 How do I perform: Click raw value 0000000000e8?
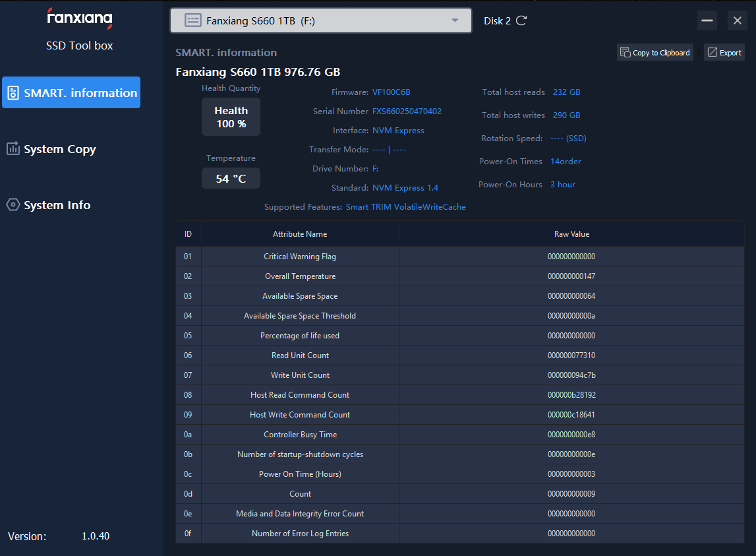571,435
